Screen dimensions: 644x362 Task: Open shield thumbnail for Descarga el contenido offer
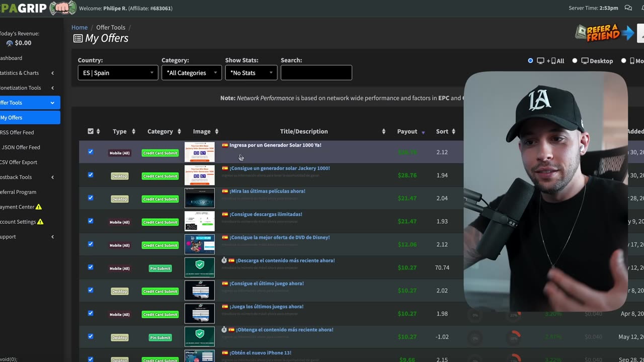tap(199, 267)
